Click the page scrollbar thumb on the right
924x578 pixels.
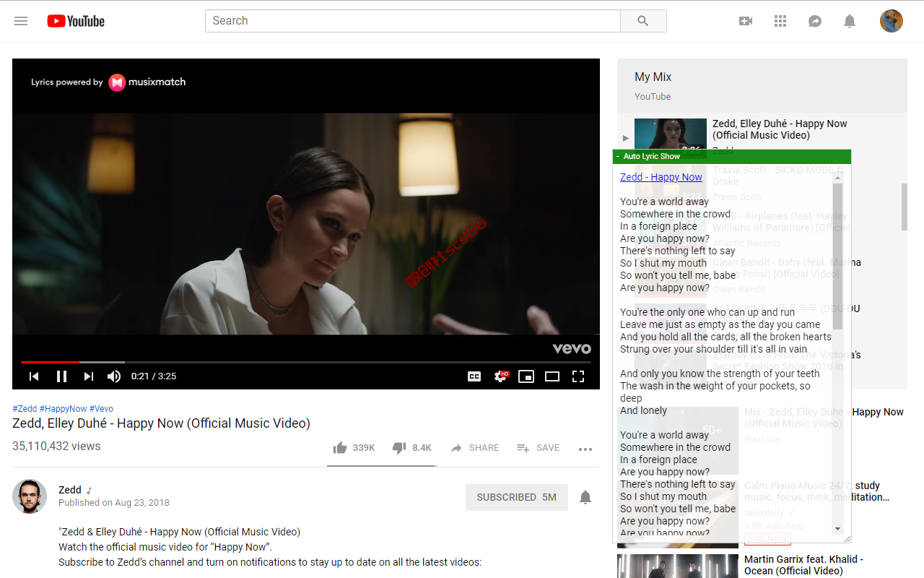(905, 207)
